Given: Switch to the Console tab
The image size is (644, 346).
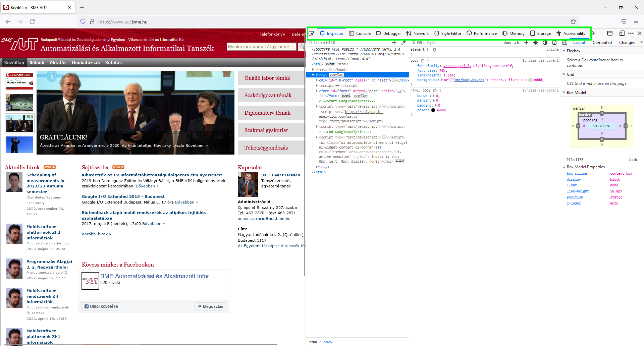Looking at the screenshot, I should click(360, 33).
